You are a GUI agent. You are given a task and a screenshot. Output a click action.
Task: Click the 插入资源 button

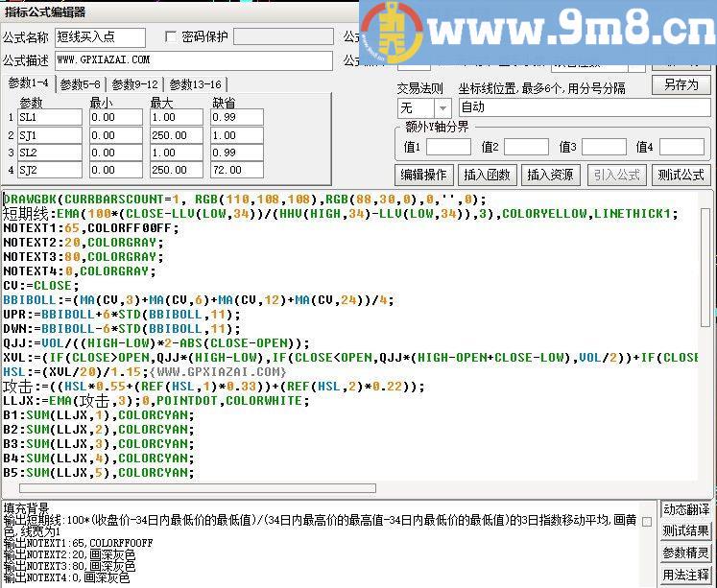[551, 175]
